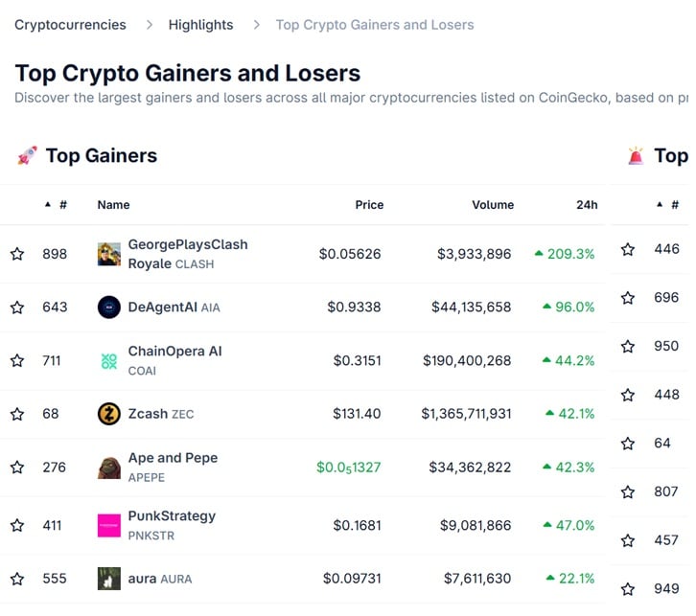Click the DeAgentAI coin logo
The height and width of the screenshot is (616, 696).
[109, 308]
